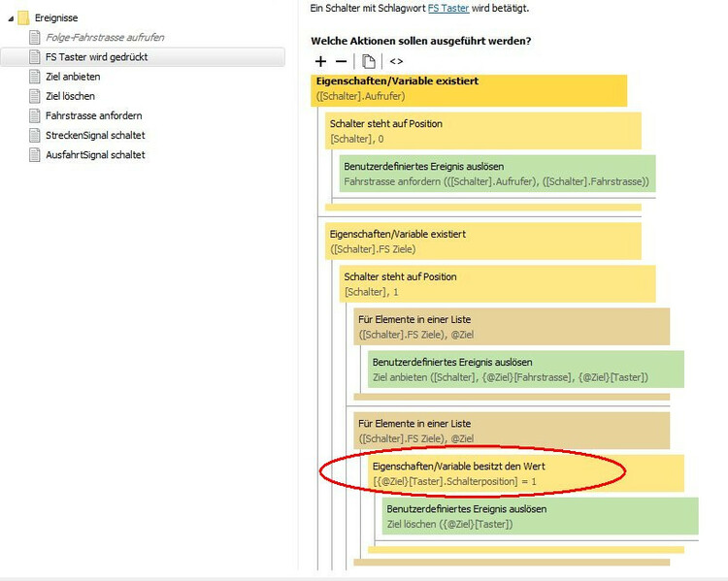Select the Für Elemente in einer Liste block above besitzt den Wert
Viewport: 728px width, 581px height.
pyautogui.click(x=512, y=431)
